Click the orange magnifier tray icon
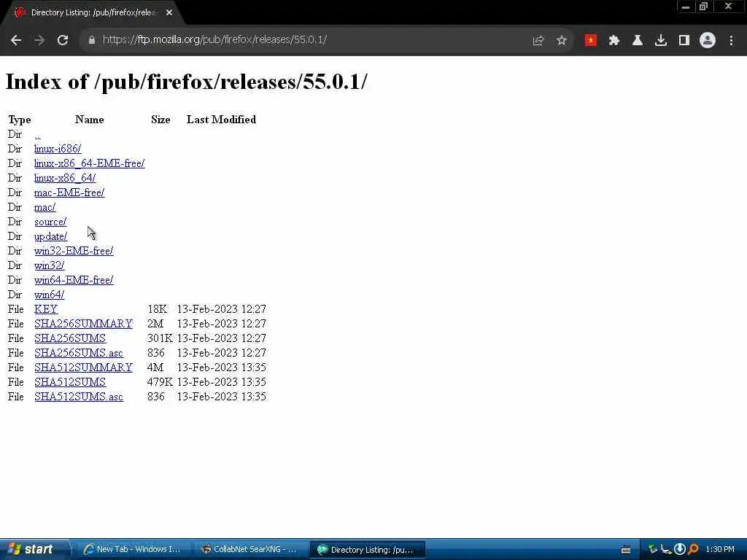 [x=693, y=550]
